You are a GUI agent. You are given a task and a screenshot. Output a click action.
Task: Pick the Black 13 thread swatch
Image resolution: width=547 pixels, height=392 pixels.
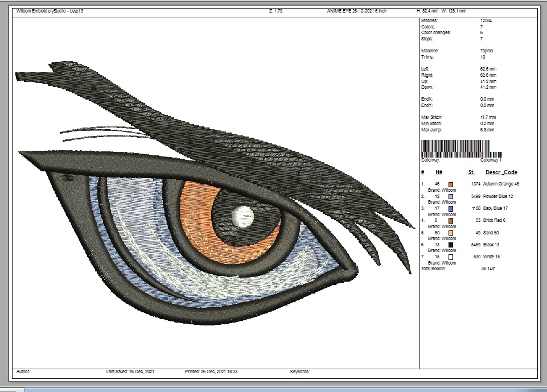(451, 245)
